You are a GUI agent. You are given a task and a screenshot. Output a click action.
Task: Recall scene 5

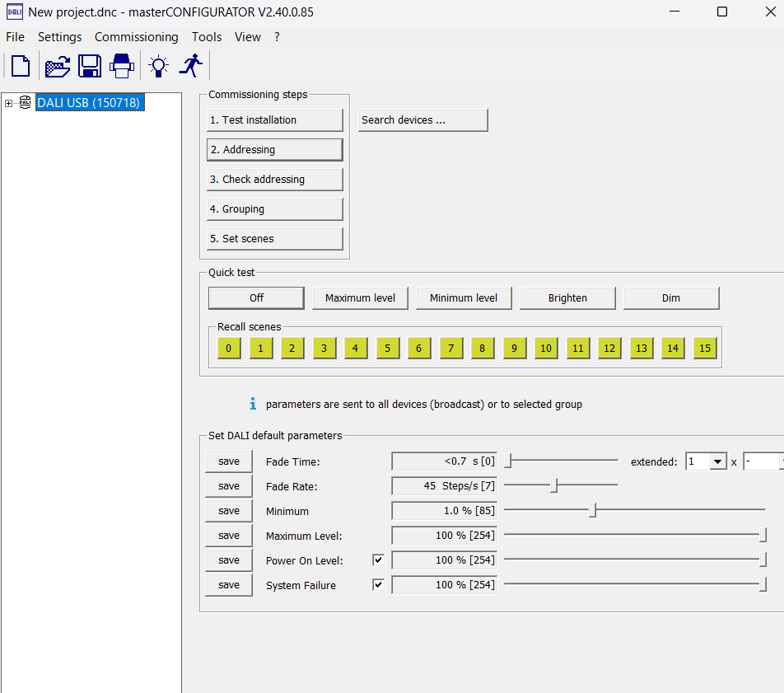(388, 349)
